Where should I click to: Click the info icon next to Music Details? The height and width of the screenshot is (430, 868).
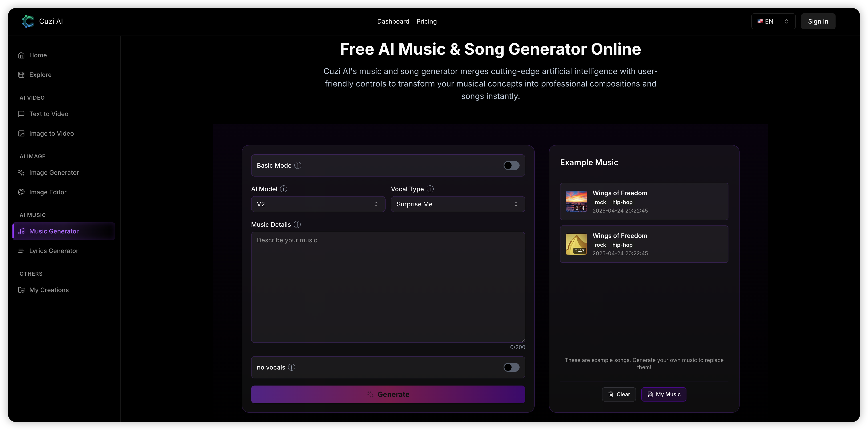click(297, 225)
